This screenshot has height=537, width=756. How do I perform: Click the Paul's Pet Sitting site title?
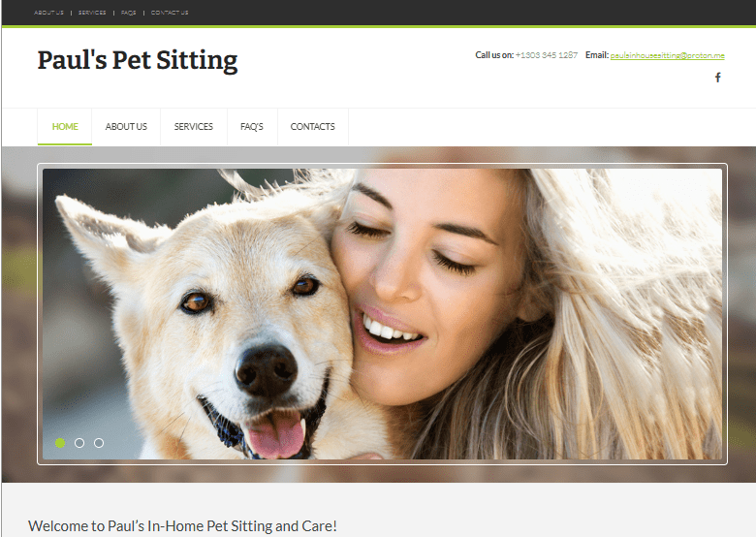tap(138, 61)
